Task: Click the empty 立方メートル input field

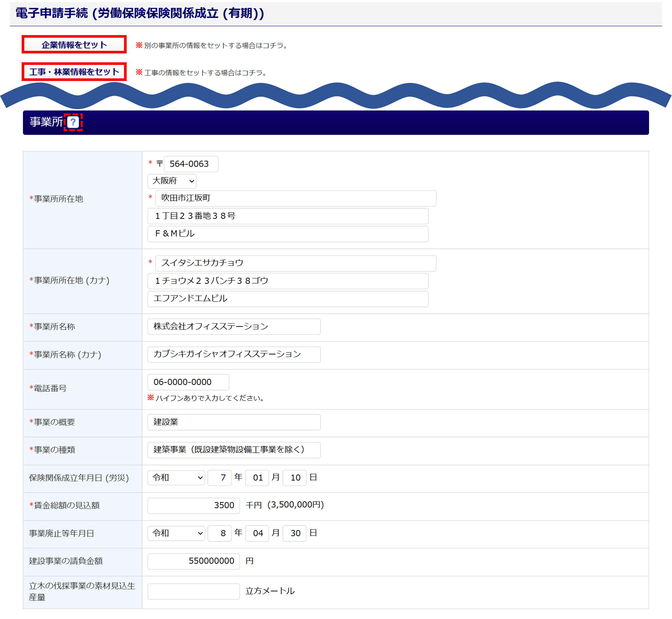Action: click(x=193, y=591)
